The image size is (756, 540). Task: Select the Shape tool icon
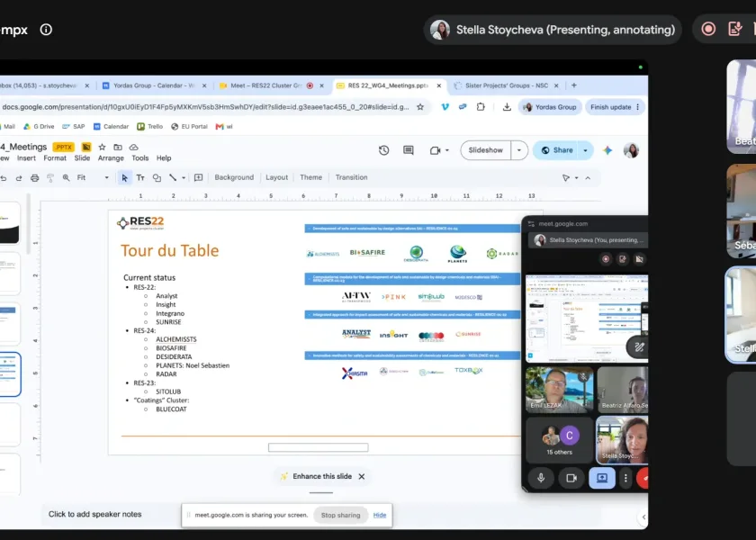[x=157, y=178]
